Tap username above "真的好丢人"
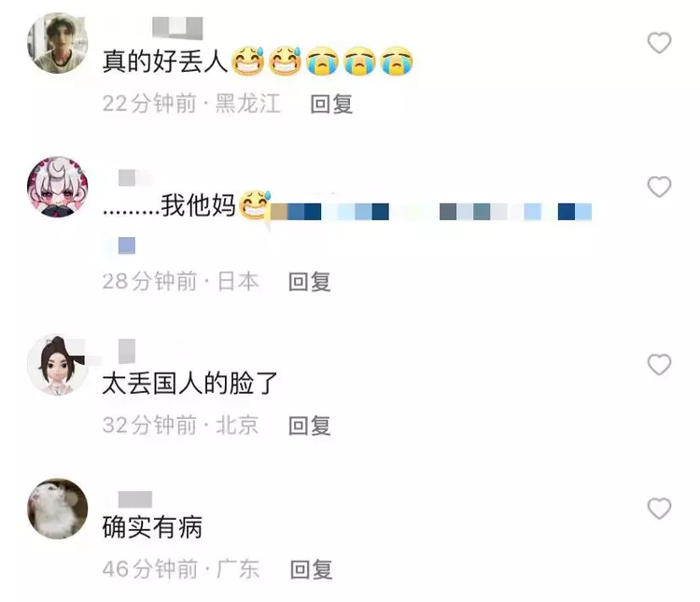Image resolution: width=700 pixels, height=602 pixels. pyautogui.click(x=177, y=28)
